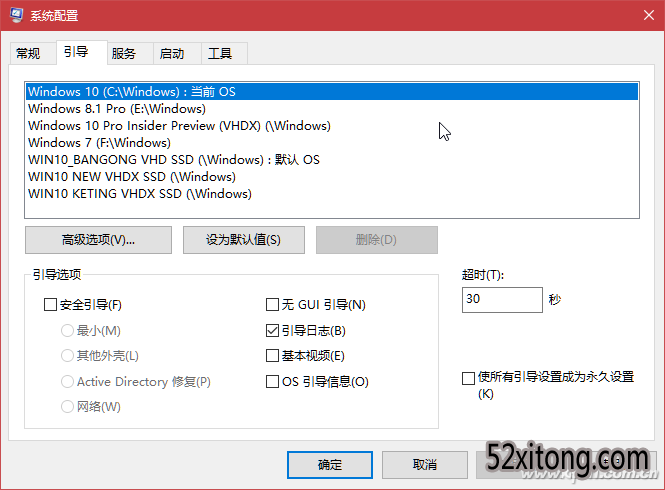
Task: Close the 系统配置 dialog
Action: click(x=648, y=15)
